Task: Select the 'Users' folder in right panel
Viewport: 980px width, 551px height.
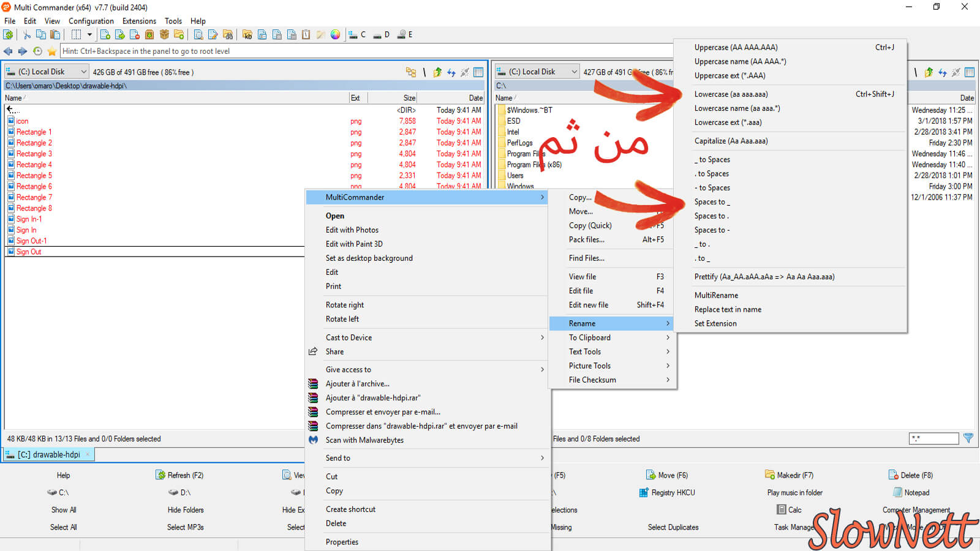Action: 515,176
